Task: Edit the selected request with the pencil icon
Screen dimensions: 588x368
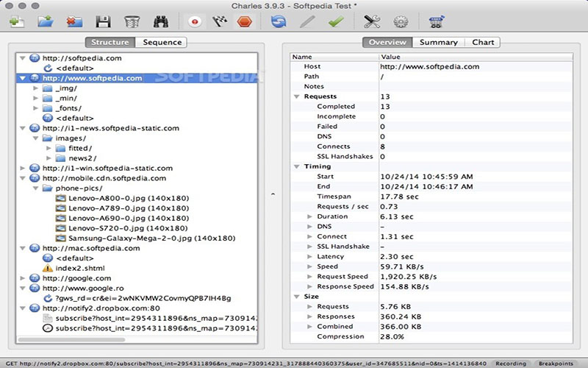Action: click(x=307, y=21)
